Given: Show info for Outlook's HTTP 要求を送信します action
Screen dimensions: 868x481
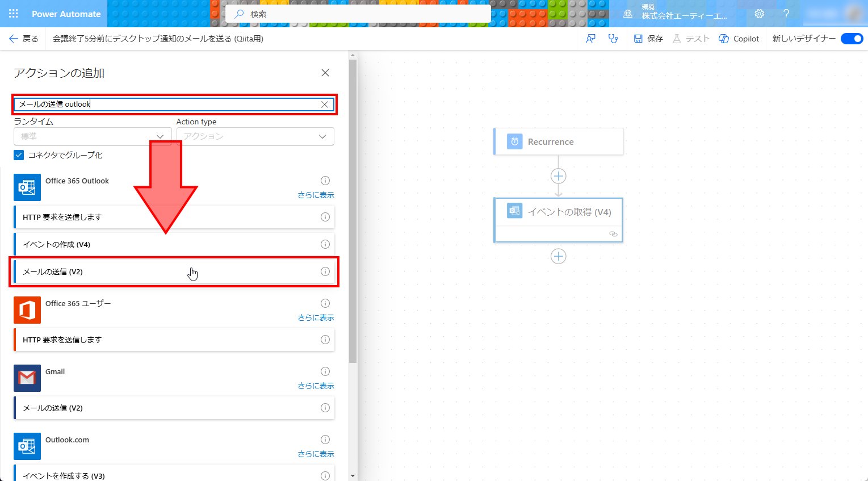Looking at the screenshot, I should coord(325,217).
